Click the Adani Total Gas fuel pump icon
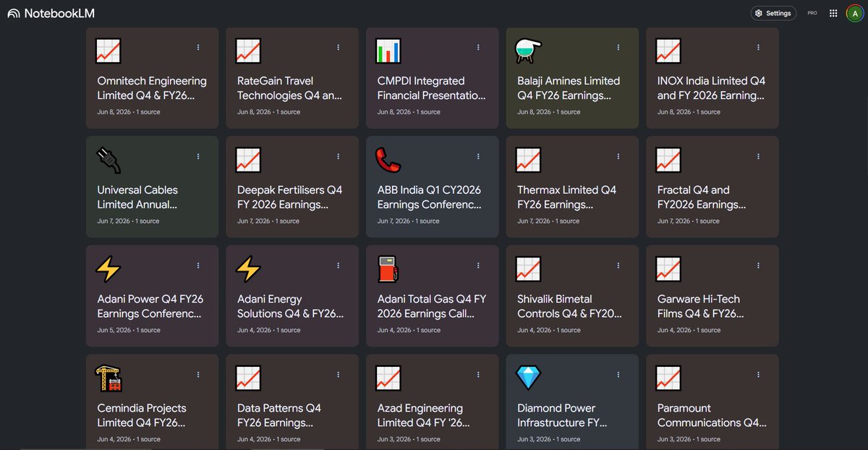Image resolution: width=868 pixels, height=450 pixels. click(x=388, y=269)
